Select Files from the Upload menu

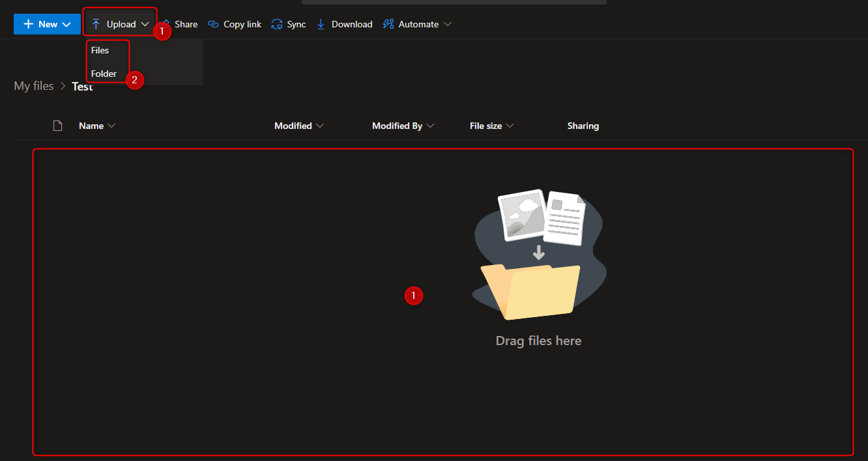tap(100, 50)
